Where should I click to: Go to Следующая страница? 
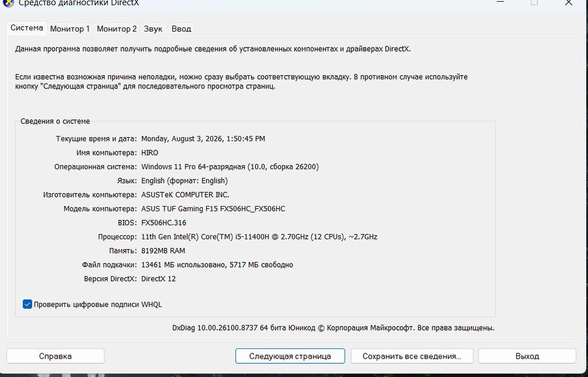point(290,356)
